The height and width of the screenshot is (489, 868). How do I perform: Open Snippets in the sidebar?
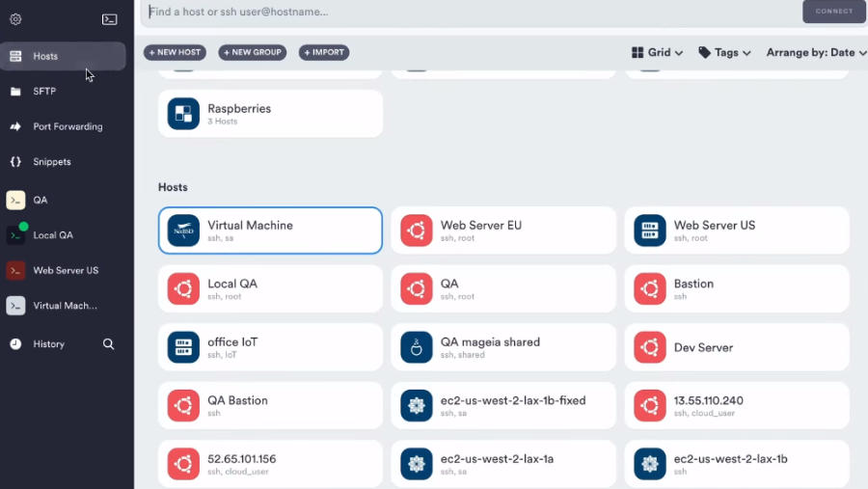click(51, 162)
